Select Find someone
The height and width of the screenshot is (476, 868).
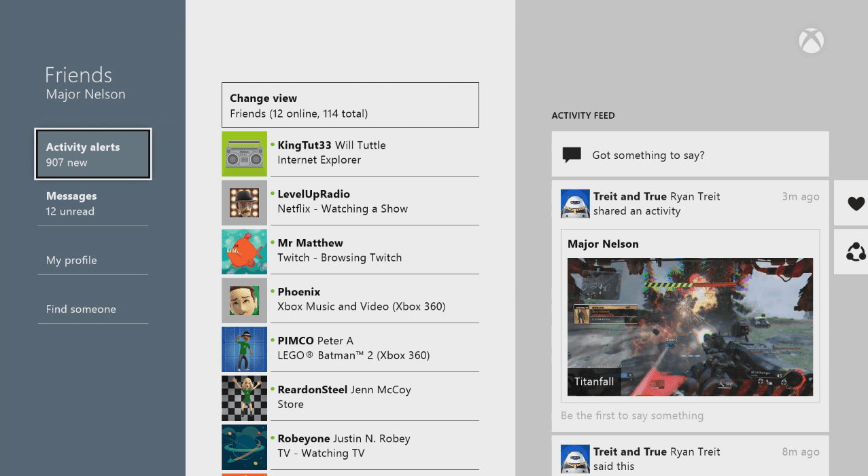(93, 309)
